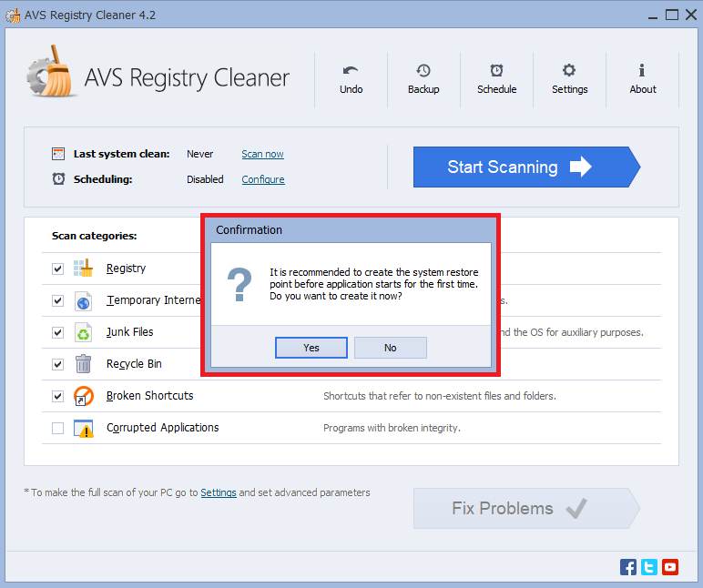Click 'Programs with broken integrity.' description

[x=392, y=428]
